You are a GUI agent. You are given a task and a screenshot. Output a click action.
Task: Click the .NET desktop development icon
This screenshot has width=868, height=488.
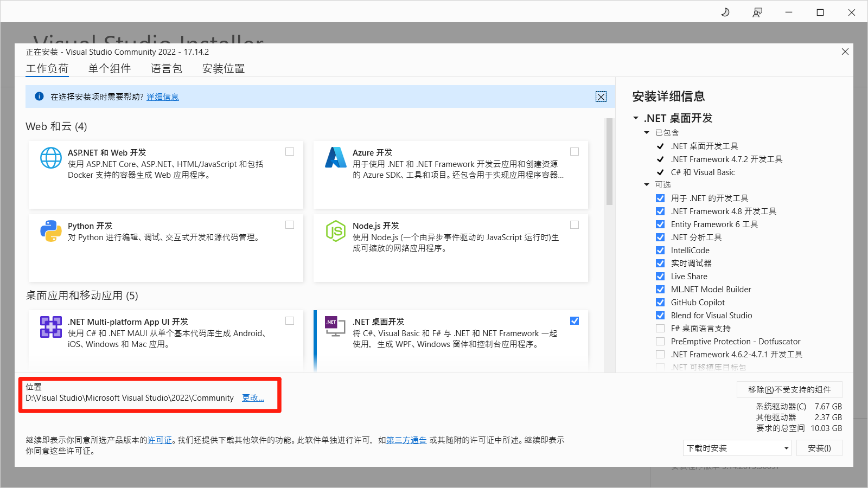click(x=335, y=326)
